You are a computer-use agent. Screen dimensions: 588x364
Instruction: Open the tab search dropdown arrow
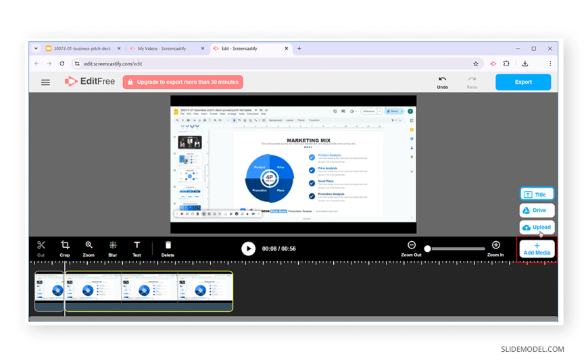36,49
